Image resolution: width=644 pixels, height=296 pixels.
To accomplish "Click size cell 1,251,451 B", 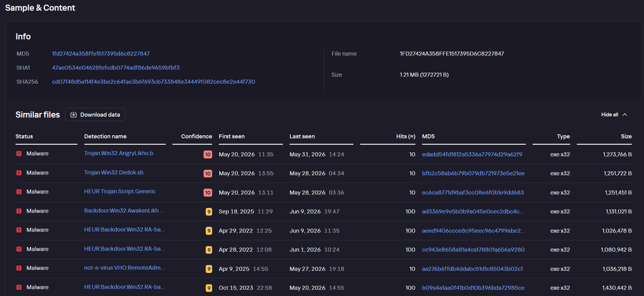I will (618, 193).
